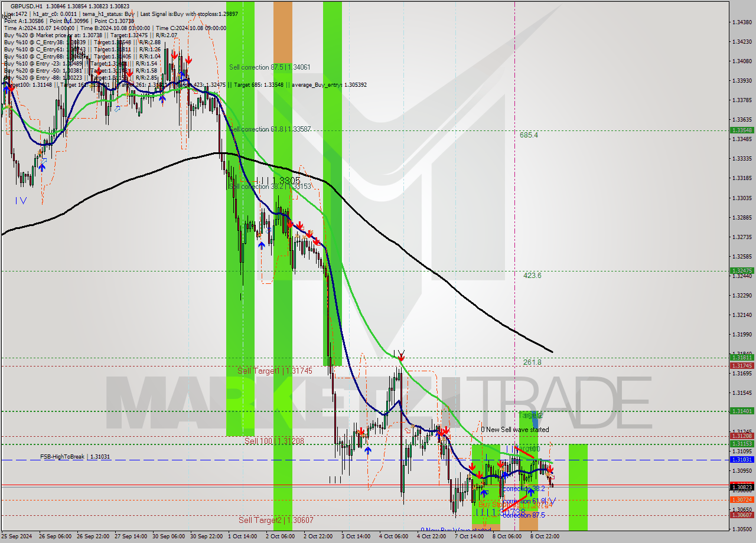The height and width of the screenshot is (543, 756).
Task: Click '25 Sep 2024' on the time axis
Action: [x=17, y=537]
